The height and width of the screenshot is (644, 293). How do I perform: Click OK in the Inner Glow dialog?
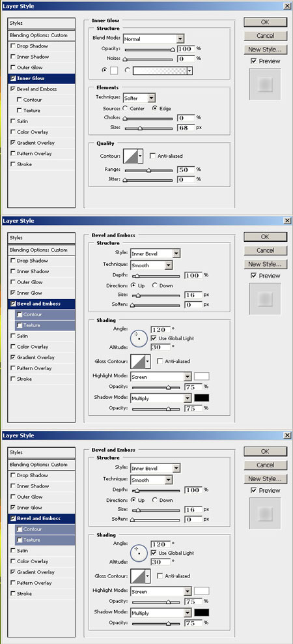(265, 22)
